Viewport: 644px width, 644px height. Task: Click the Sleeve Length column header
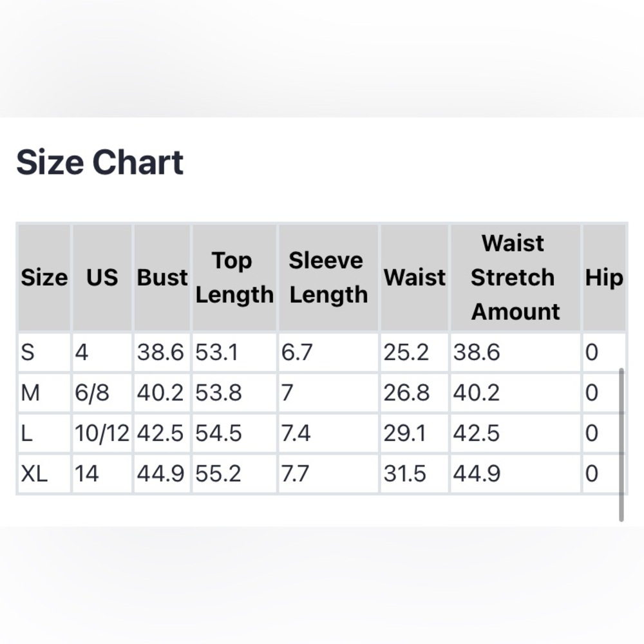pos(328,278)
